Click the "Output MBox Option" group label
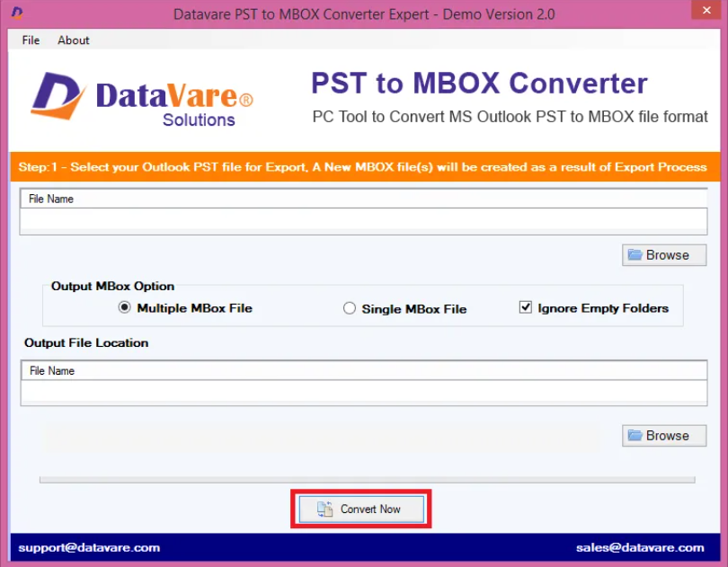The width and height of the screenshot is (728, 567). 113,286
